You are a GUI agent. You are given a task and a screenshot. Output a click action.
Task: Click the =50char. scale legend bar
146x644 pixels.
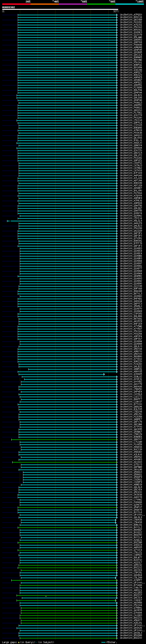104,642
